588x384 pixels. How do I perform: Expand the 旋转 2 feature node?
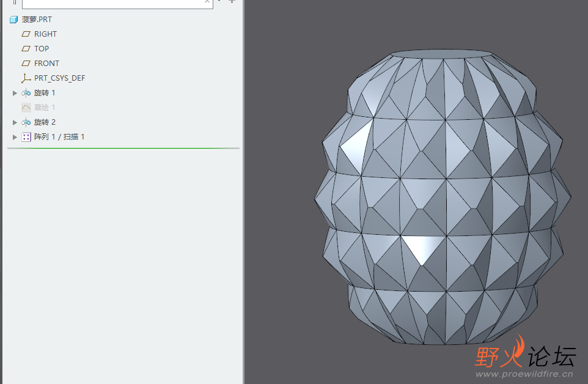(x=15, y=122)
